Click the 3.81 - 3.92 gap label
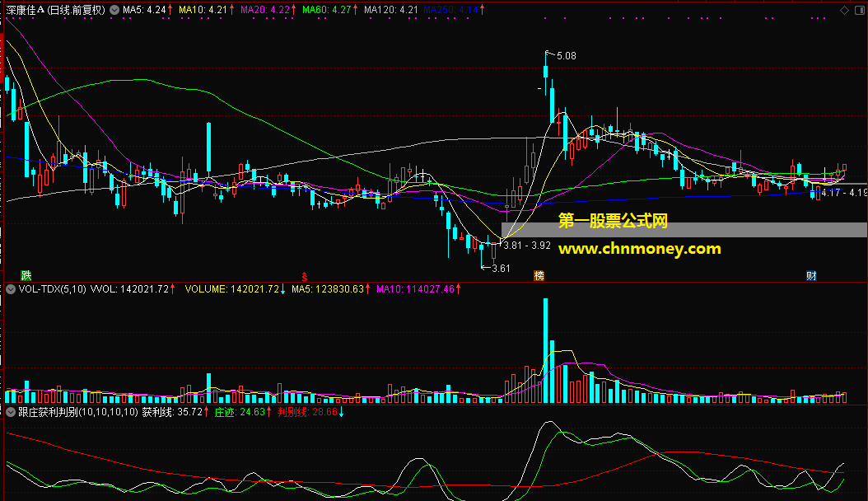 pos(527,246)
